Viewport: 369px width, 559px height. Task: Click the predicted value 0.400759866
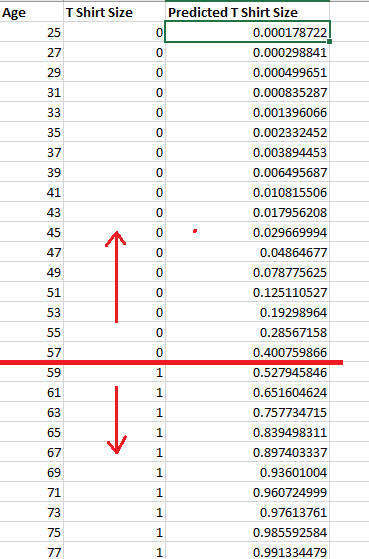[x=247, y=352]
